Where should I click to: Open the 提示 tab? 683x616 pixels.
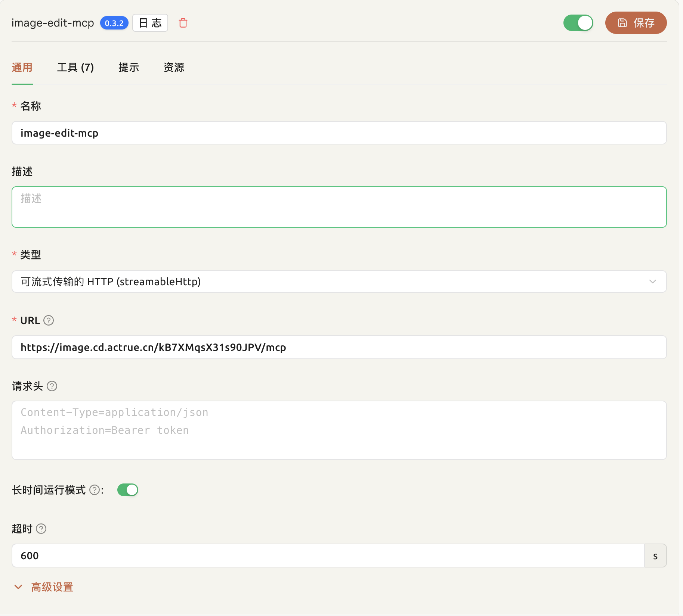[x=129, y=68]
